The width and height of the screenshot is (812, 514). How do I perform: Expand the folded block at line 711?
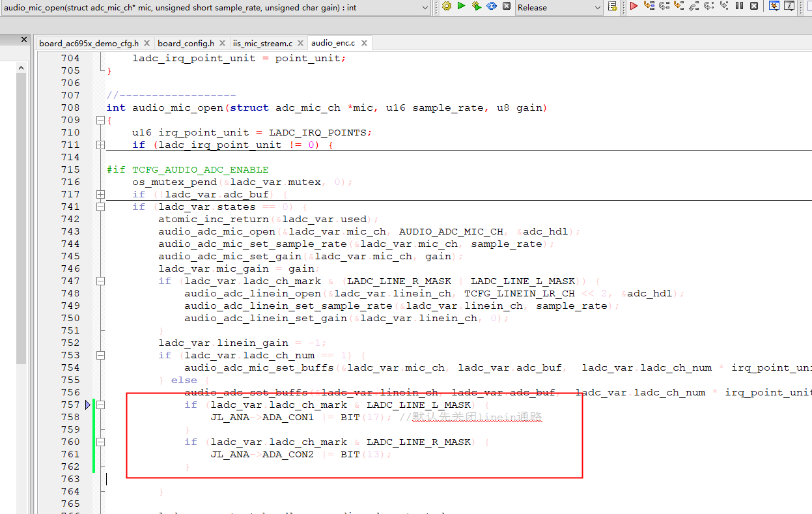click(x=100, y=145)
